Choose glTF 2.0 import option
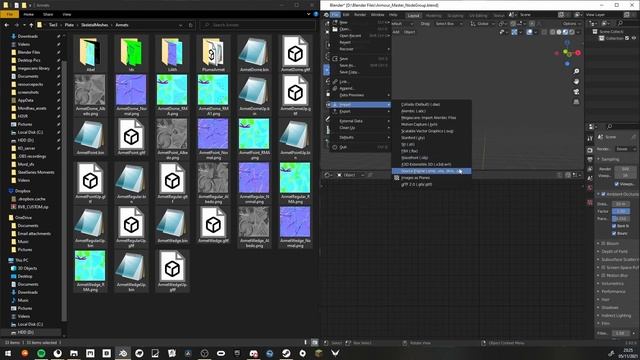 [x=431, y=184]
